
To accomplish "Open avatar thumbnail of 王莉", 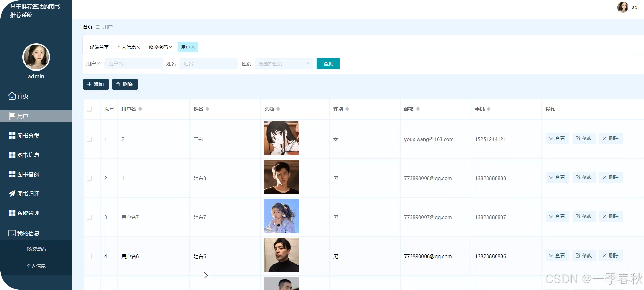I will (x=282, y=138).
